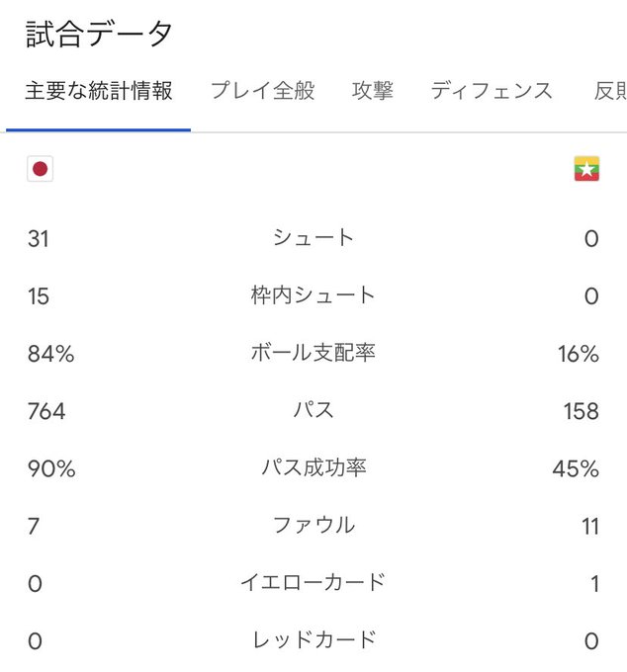The width and height of the screenshot is (627, 672).
Task: Click the 枠内シュート stat label
Action: 313,295
